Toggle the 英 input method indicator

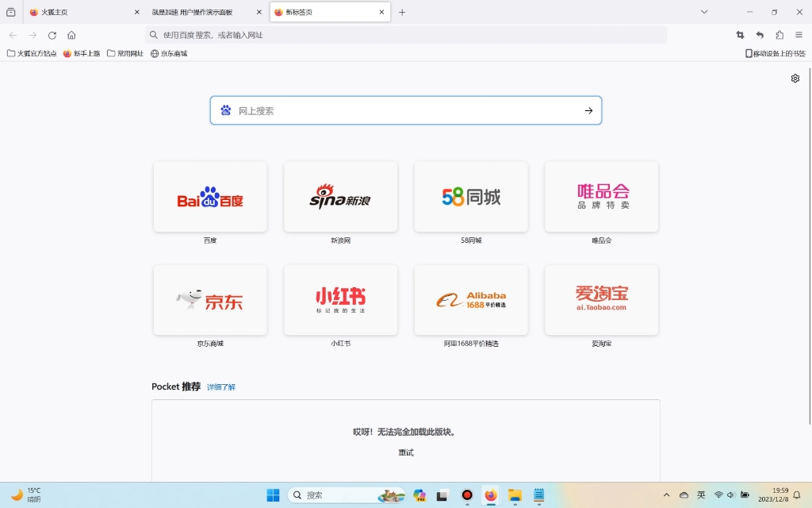[x=701, y=495]
